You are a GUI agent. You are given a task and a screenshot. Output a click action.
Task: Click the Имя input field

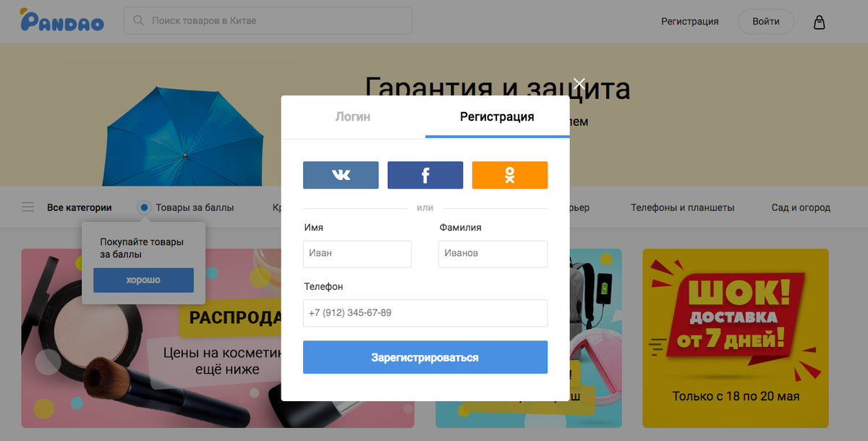click(x=357, y=254)
